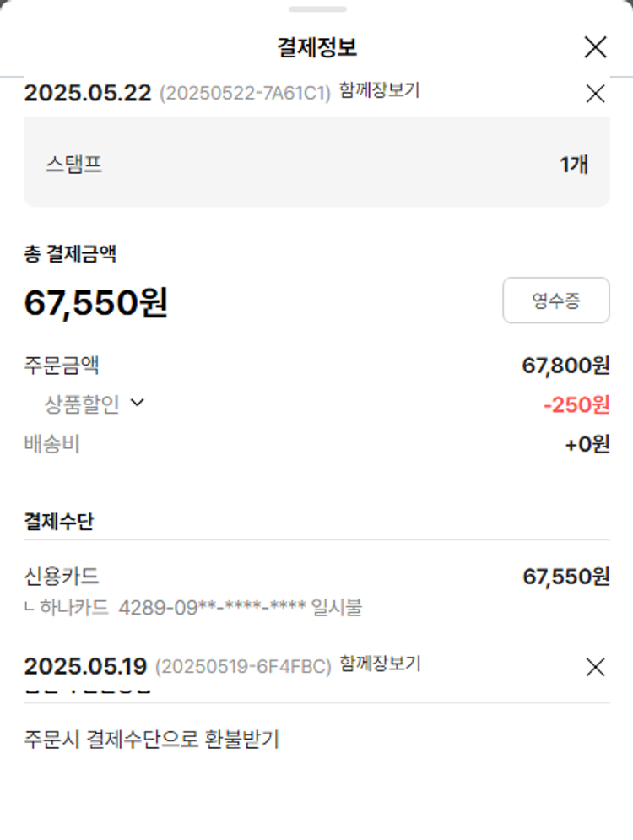Viewport: 633px width, 840px height.
Task: Click the 스탬프 stamp row
Action: pyautogui.click(x=316, y=164)
